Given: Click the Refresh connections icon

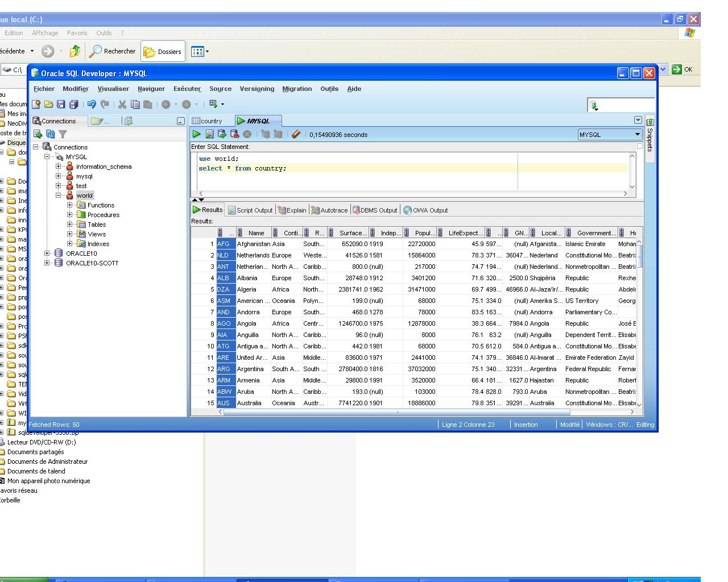Looking at the screenshot, I should (50, 134).
